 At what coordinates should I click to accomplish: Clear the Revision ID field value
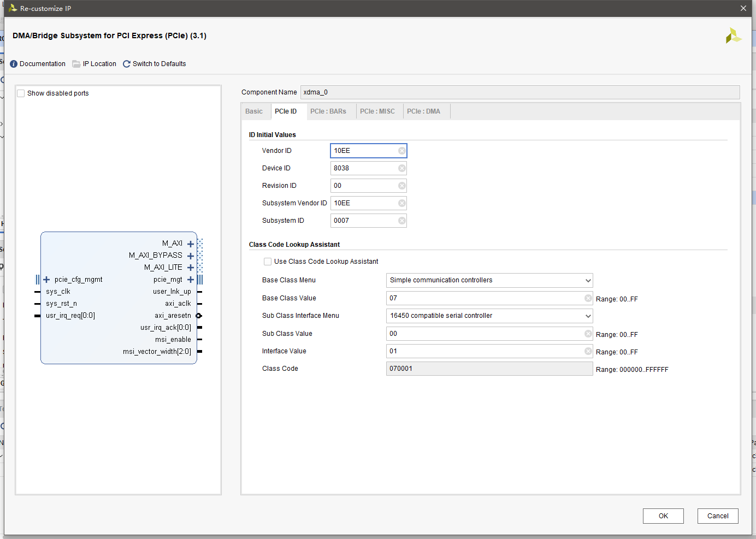pyautogui.click(x=401, y=186)
